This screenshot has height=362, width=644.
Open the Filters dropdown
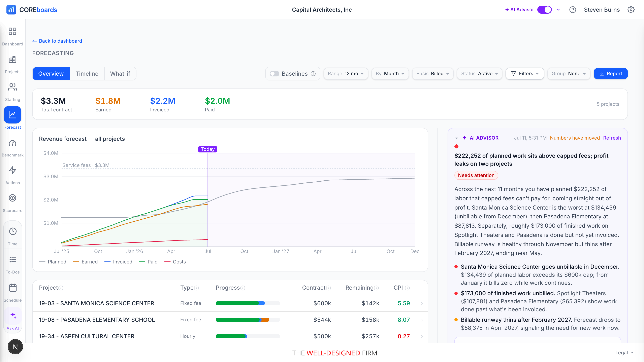click(525, 74)
